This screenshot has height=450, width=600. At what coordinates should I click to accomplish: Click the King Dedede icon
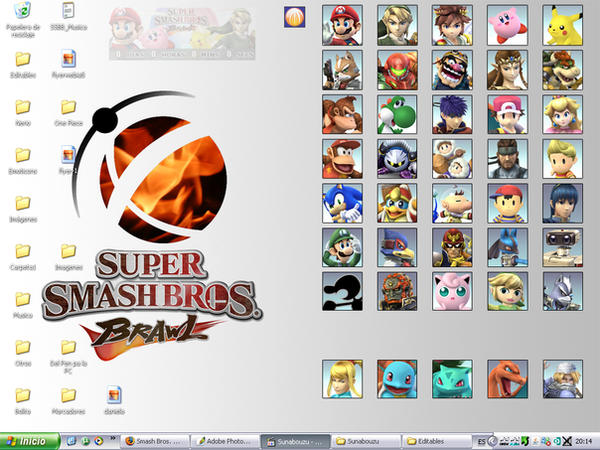397,203
